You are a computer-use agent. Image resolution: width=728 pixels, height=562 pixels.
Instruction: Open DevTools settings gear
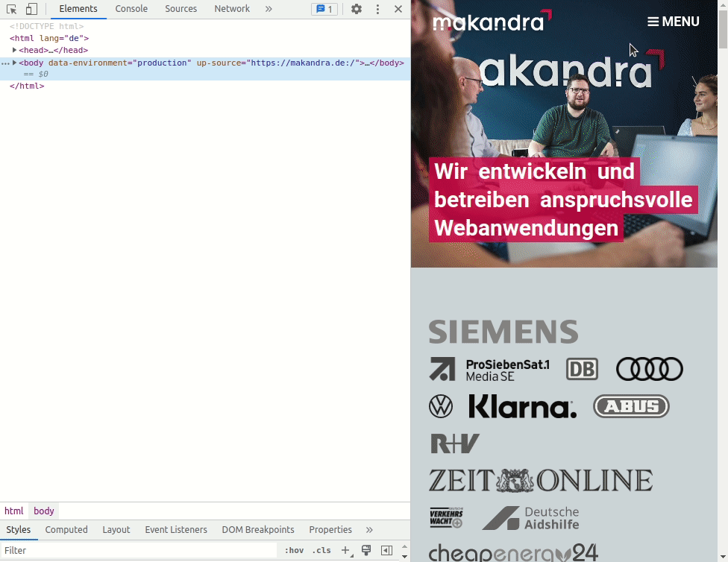click(357, 9)
